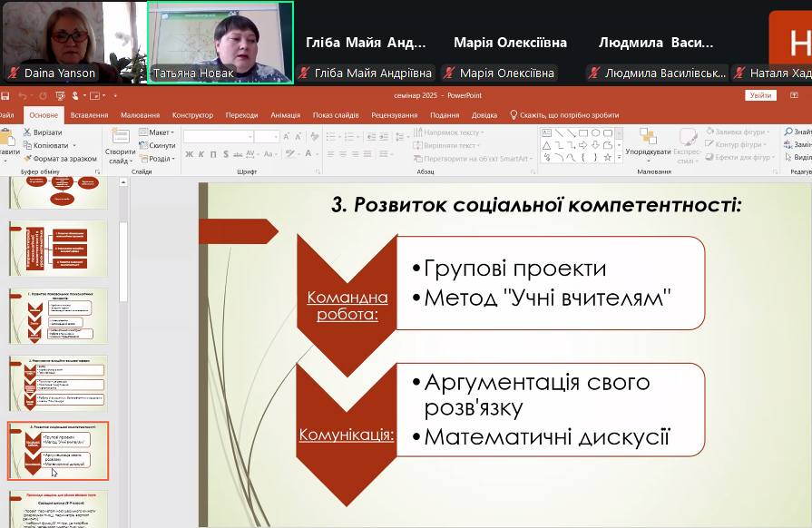Click the Знайти find button

pyautogui.click(x=796, y=132)
